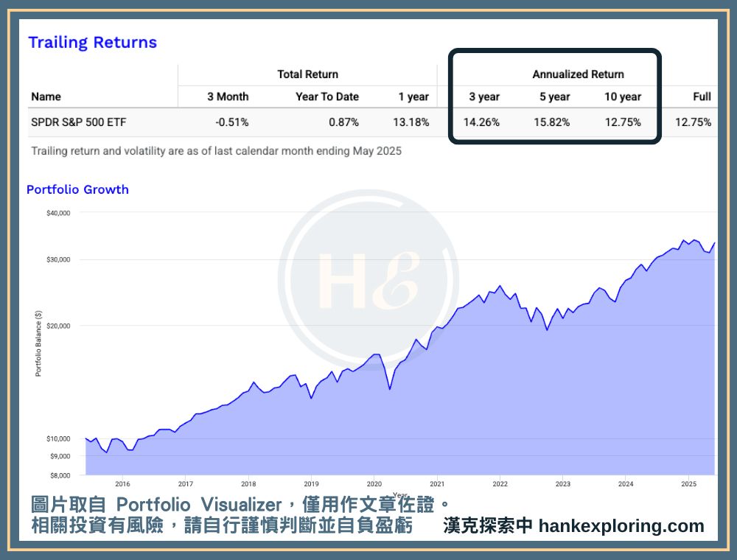Viewport: 737px width, 560px height.
Task: Click the investment risk disclaimer line
Action: coord(222,525)
